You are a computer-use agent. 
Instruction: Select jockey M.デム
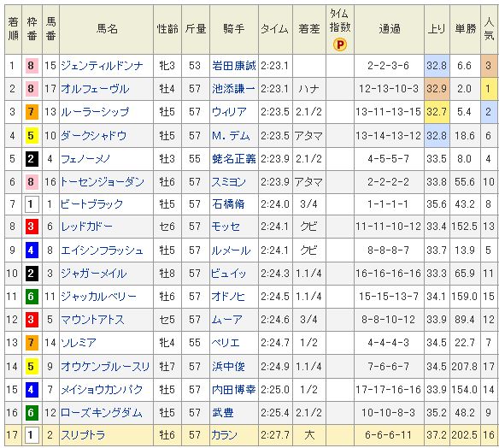231,136
